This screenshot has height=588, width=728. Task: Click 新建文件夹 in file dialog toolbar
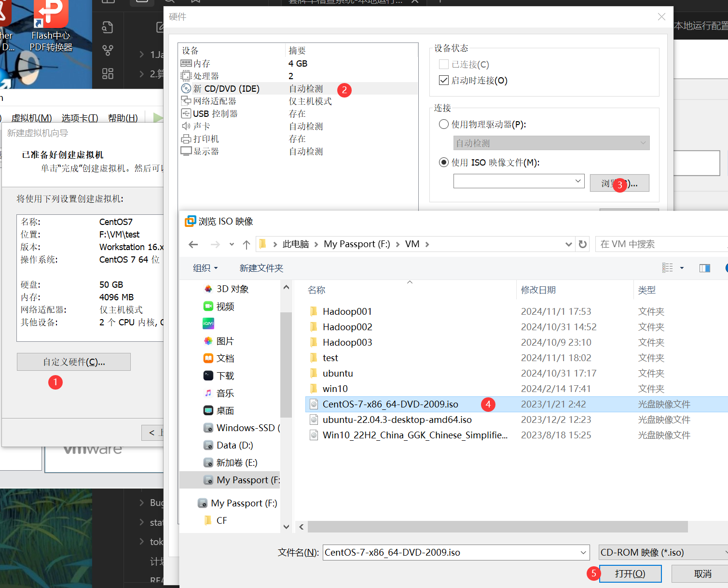pos(261,268)
